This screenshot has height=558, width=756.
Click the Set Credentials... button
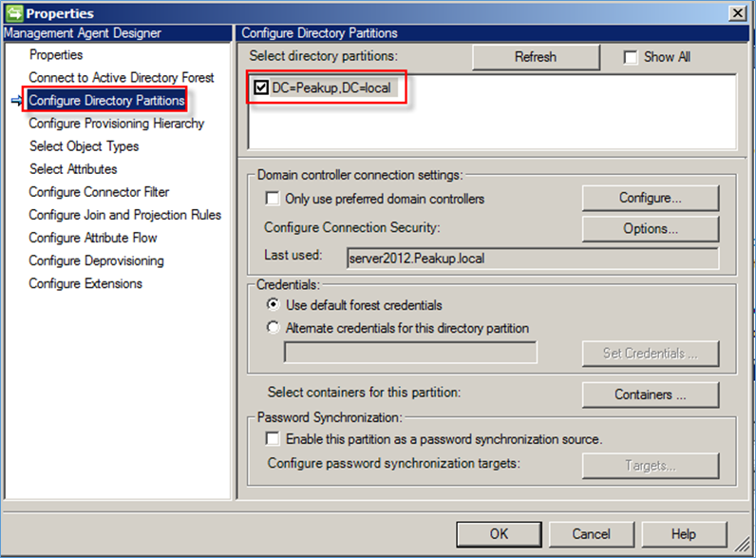pyautogui.click(x=650, y=354)
